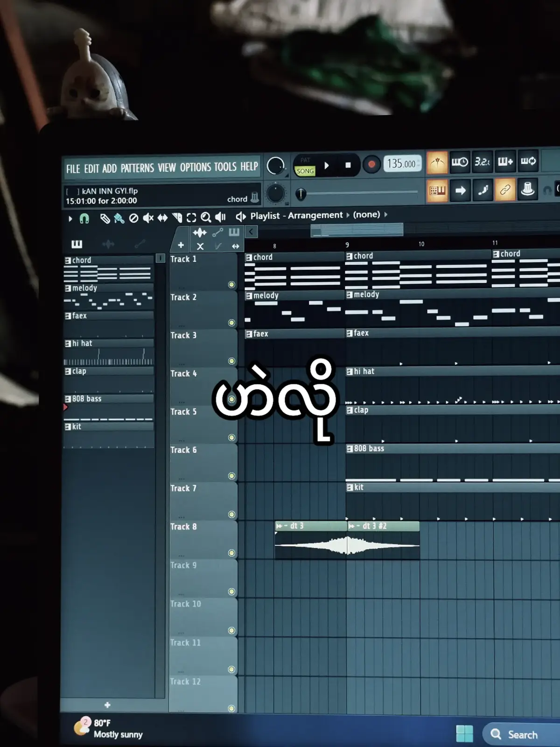Open the playlist options menu arrow
Screen dimensions: 560x747
coord(70,218)
